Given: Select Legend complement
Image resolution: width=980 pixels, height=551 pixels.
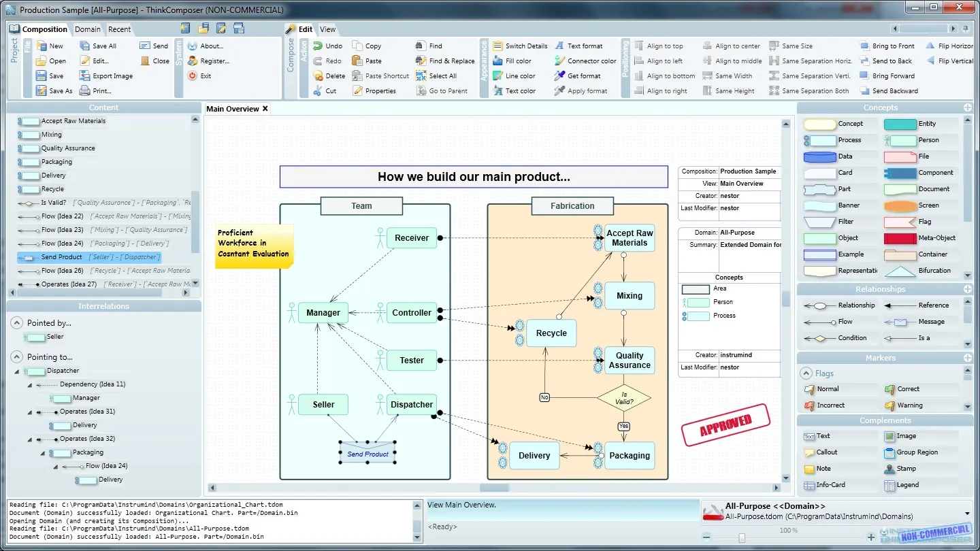Looking at the screenshot, I should pyautogui.click(x=902, y=485).
